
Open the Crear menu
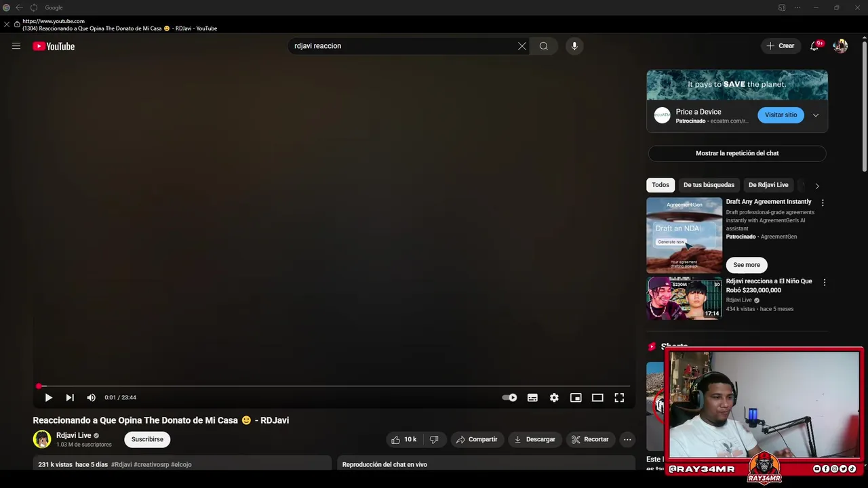[x=781, y=46]
